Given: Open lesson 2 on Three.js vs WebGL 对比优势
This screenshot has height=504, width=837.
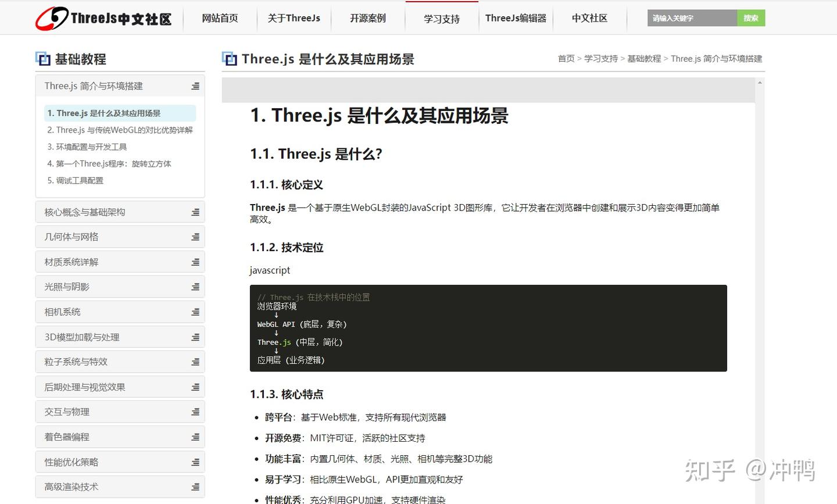Looking at the screenshot, I should pos(120,130).
